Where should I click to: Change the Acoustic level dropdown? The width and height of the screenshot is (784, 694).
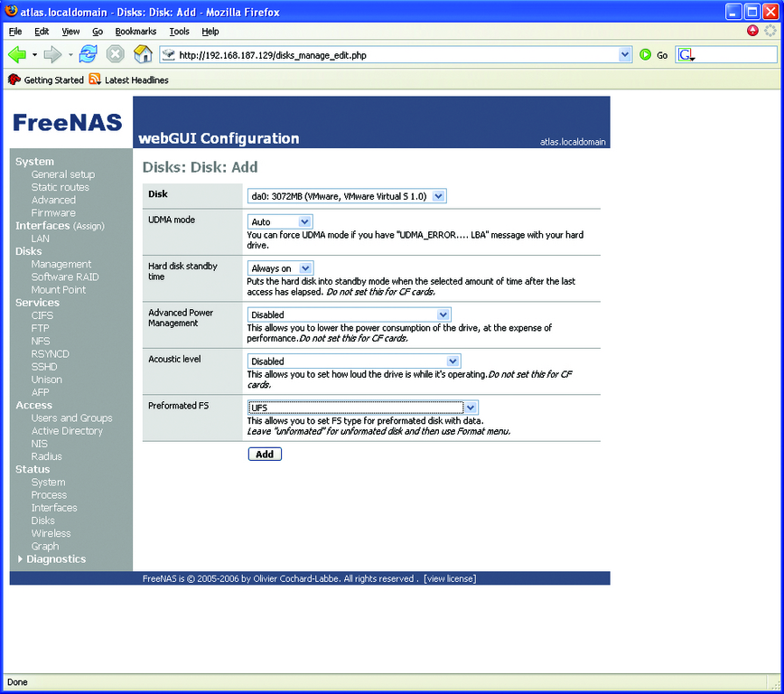[349, 361]
